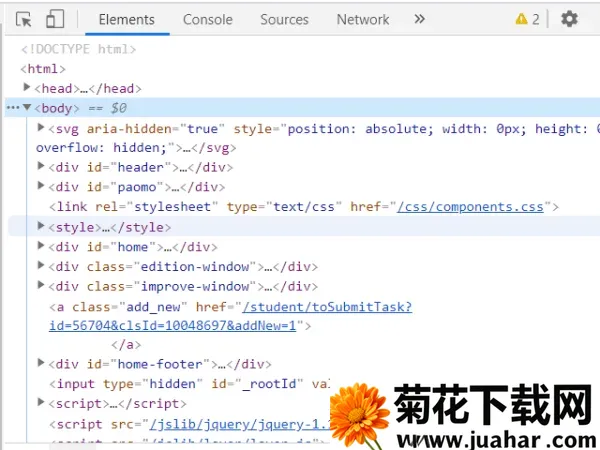Expand the div id header node
600x450 pixels.
41,167
